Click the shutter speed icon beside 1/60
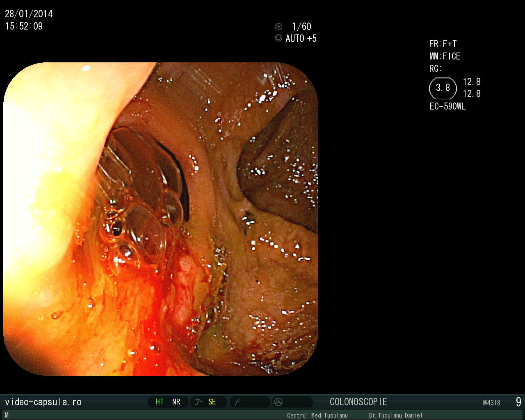This screenshot has height=420, width=525. pos(278,27)
